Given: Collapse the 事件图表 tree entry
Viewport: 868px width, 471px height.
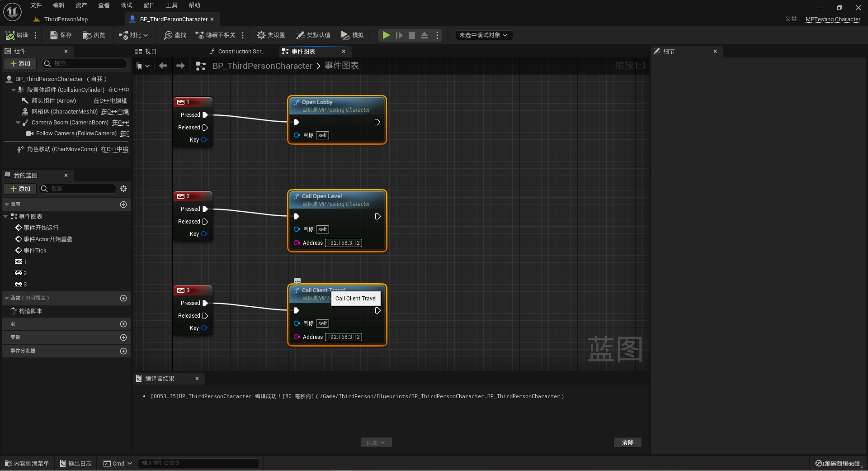Looking at the screenshot, I should coord(5,217).
